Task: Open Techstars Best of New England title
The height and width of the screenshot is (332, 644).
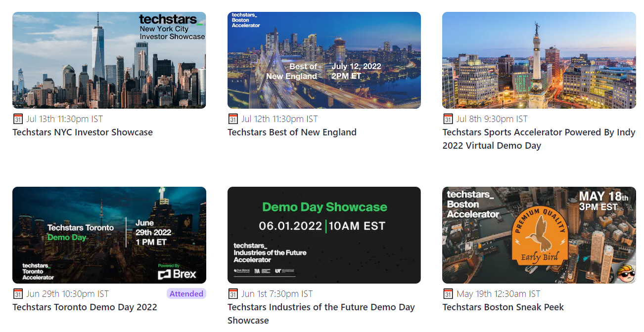Action: point(292,132)
